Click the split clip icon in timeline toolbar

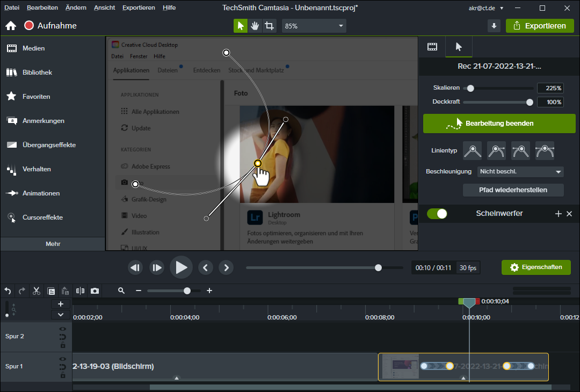(80, 291)
